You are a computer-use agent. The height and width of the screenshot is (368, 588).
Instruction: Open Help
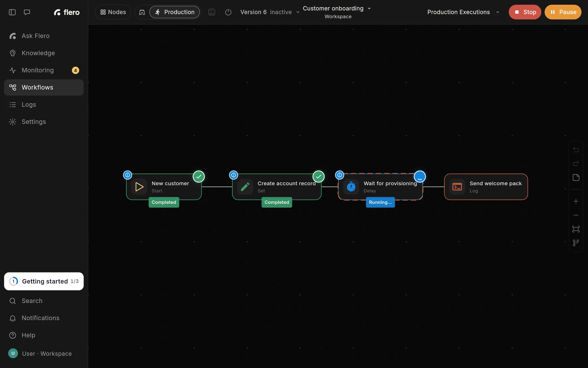[44, 335]
